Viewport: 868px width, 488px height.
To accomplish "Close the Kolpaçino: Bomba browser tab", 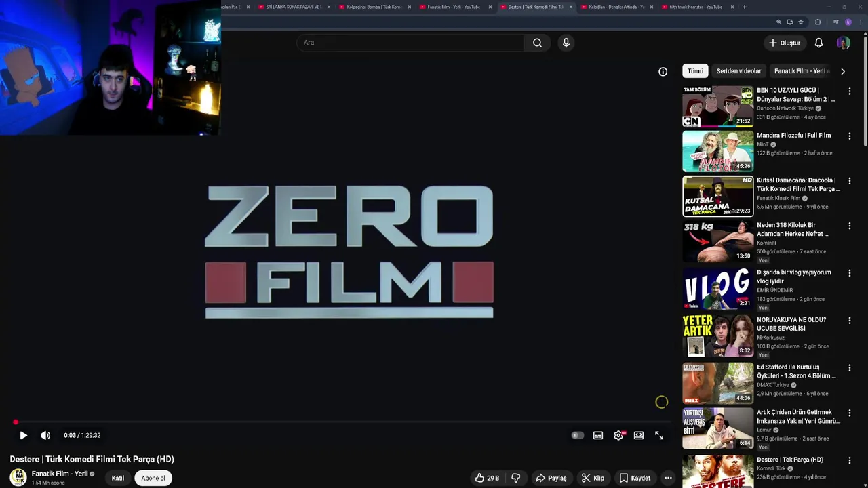I will click(410, 7).
